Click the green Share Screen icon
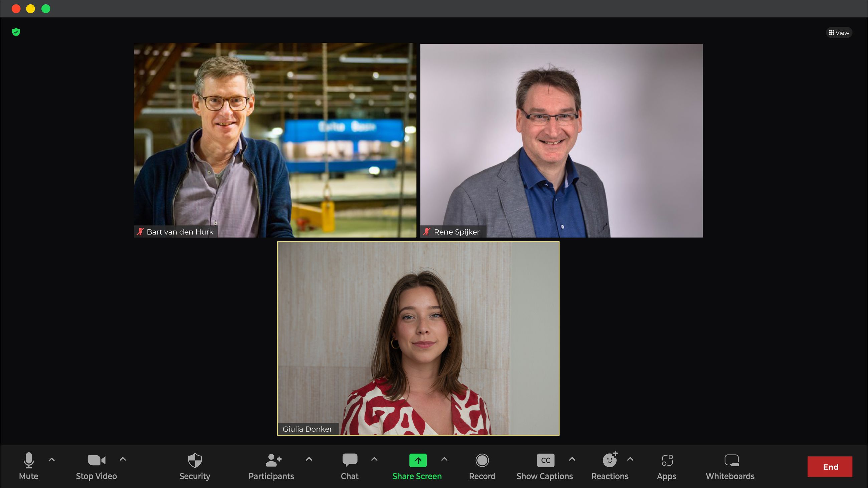This screenshot has height=488, width=868. [418, 460]
